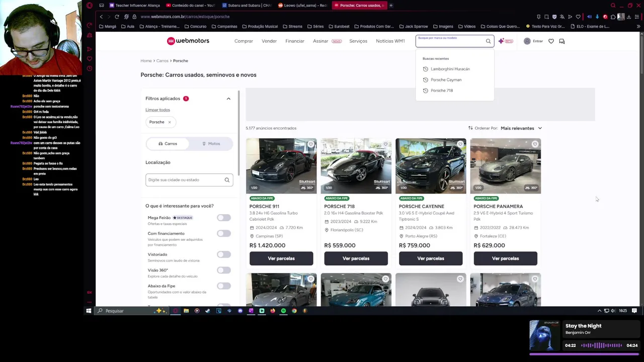
Task: Select recent search Porsche 718
Action: pos(442,90)
